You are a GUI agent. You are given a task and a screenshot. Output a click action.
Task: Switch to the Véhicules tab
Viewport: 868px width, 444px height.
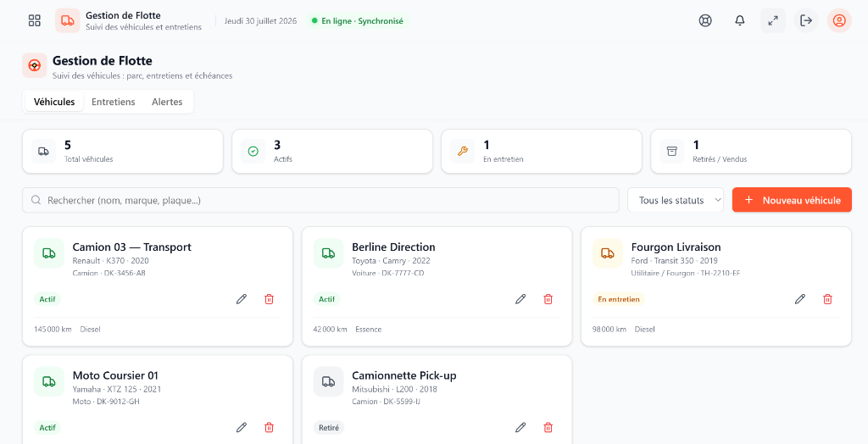(54, 102)
